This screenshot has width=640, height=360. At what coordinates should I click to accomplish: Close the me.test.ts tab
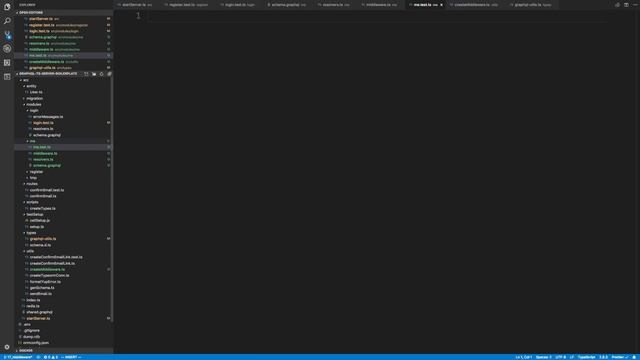pos(441,5)
